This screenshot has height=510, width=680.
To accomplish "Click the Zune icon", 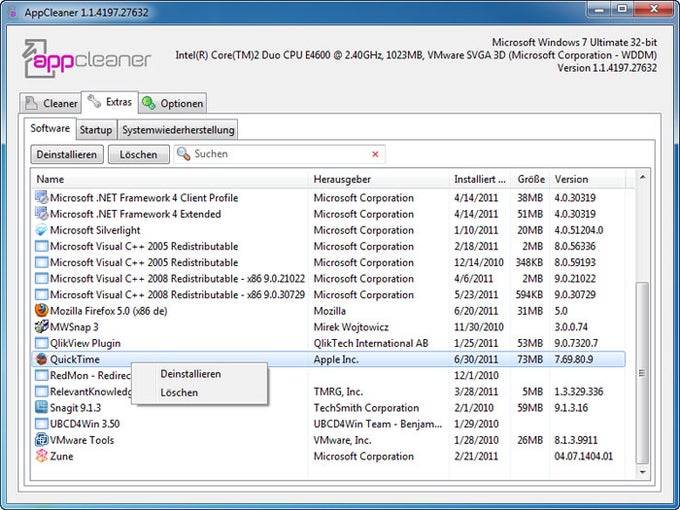I will pos(41,456).
